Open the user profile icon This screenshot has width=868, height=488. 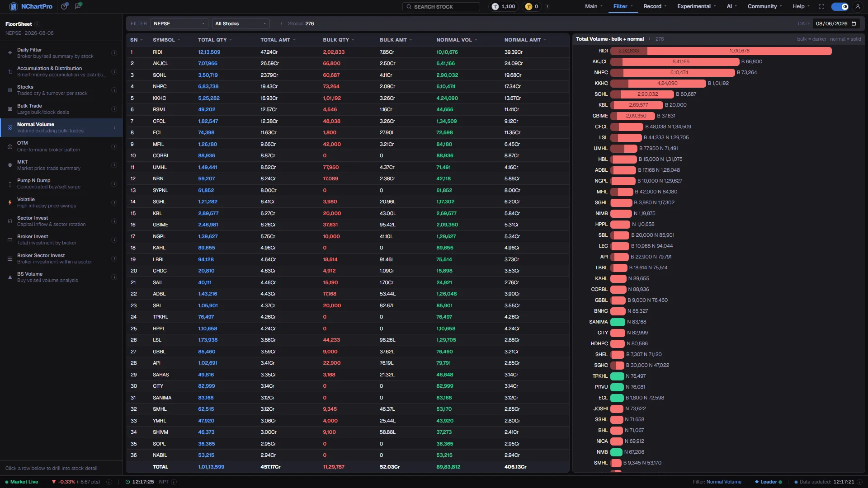[858, 6]
